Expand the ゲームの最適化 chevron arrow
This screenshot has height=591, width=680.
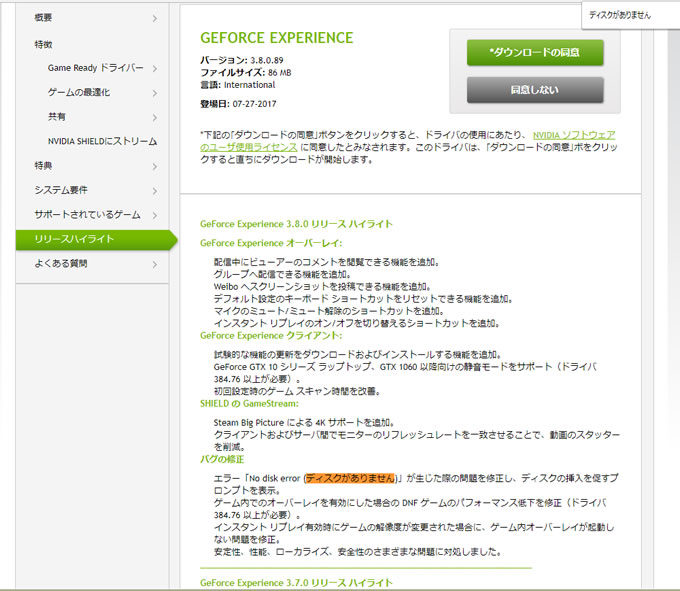coord(155,93)
